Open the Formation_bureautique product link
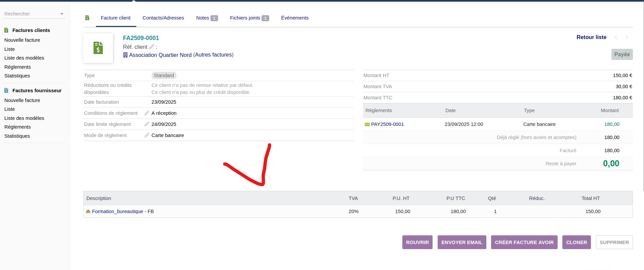This screenshot has width=644, height=270. point(117,211)
